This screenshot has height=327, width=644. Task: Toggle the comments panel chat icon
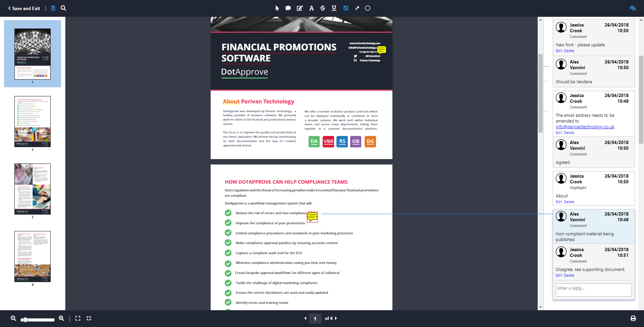(x=633, y=8)
